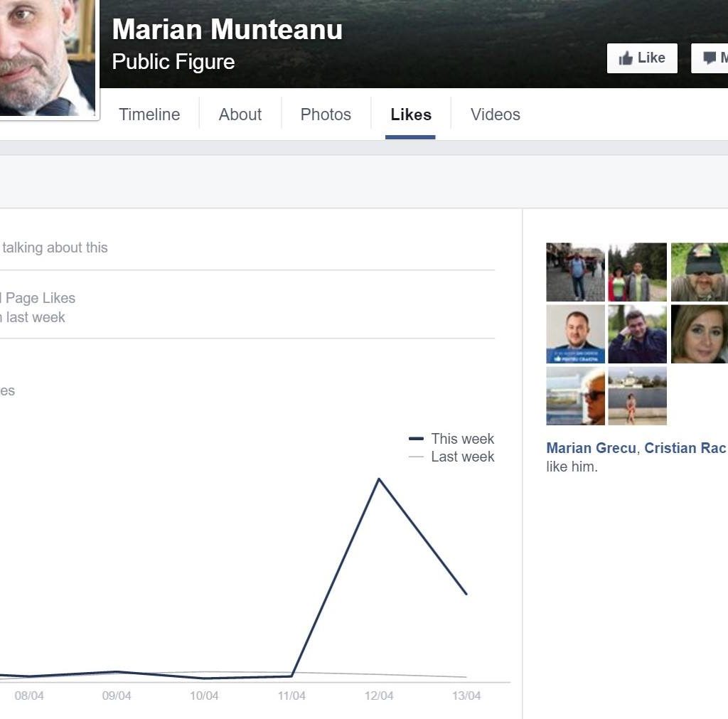Image resolution: width=728 pixels, height=719 pixels.
Task: Click the Like button
Action: click(x=642, y=58)
